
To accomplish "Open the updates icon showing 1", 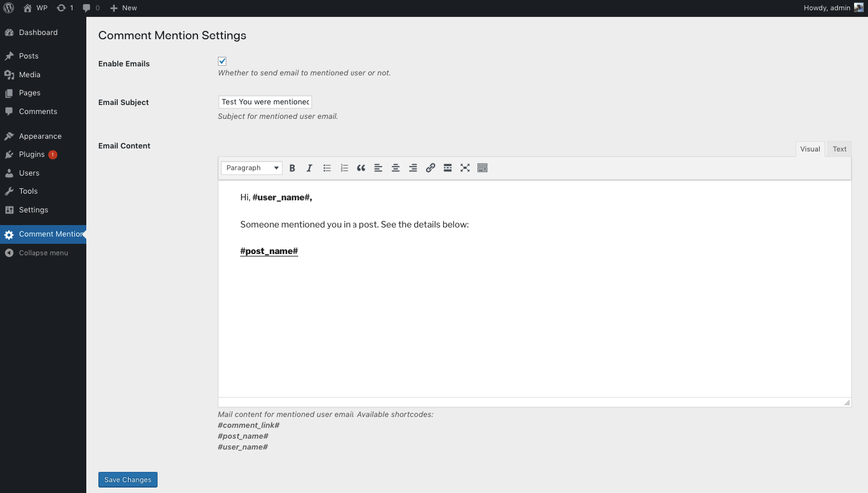I will (65, 8).
